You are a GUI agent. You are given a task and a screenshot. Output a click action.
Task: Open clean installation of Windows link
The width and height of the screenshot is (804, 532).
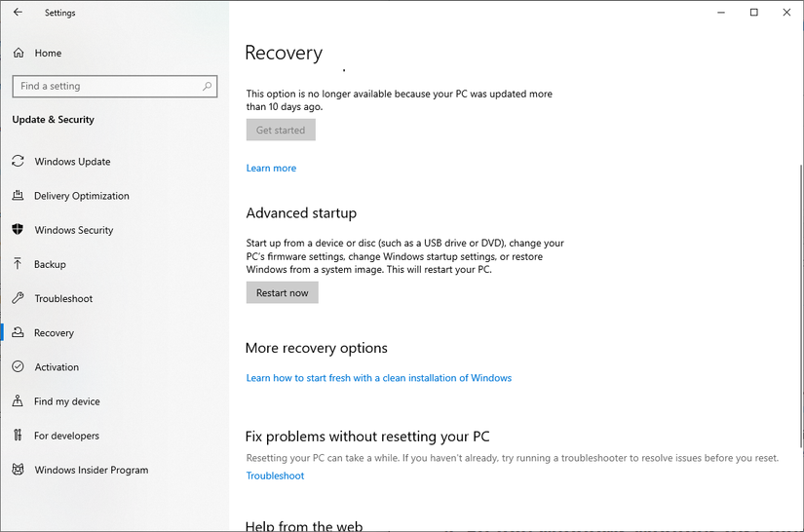click(x=379, y=378)
